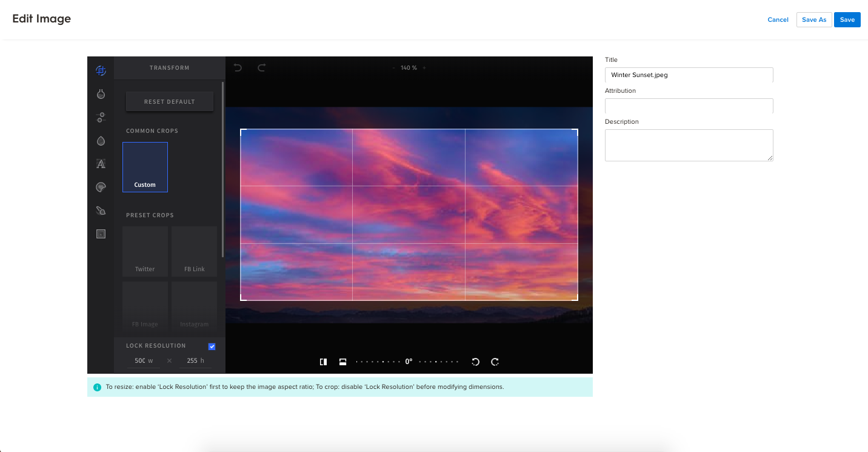Flip the image horizontally
This screenshot has width=868, height=452.
point(324,362)
